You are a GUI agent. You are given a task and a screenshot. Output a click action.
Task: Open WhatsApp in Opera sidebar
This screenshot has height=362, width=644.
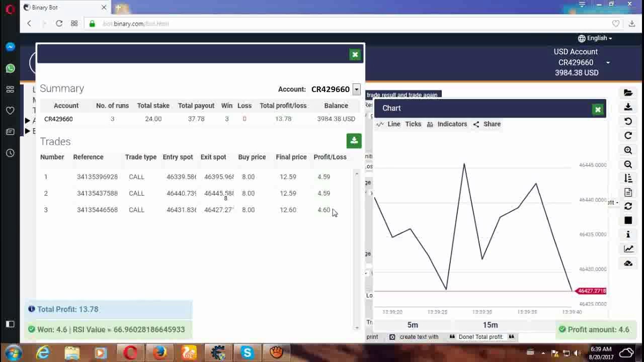click(10, 68)
